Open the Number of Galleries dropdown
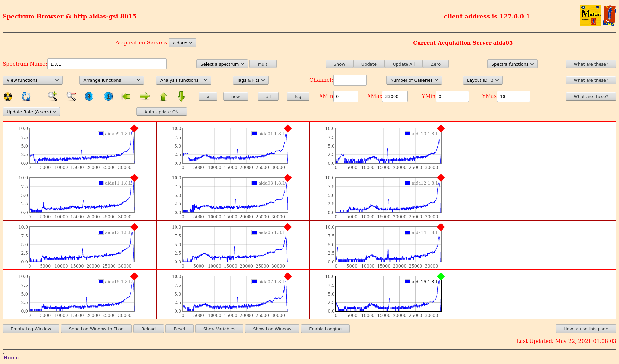Viewport: 619px width, 364px height. 414,80
